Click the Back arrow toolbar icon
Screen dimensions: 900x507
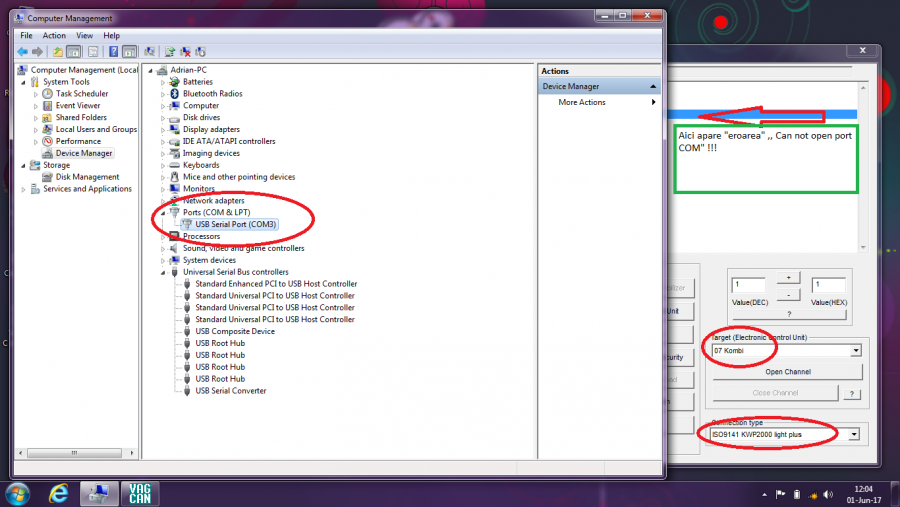pos(22,51)
